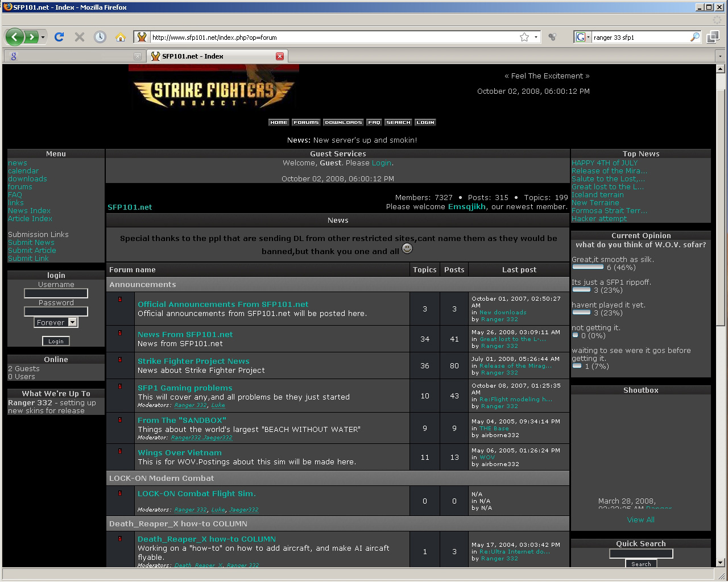The width and height of the screenshot is (728, 582).
Task: Click the forum icon beside SFP1 Gaming problems
Action: pyautogui.click(x=120, y=386)
